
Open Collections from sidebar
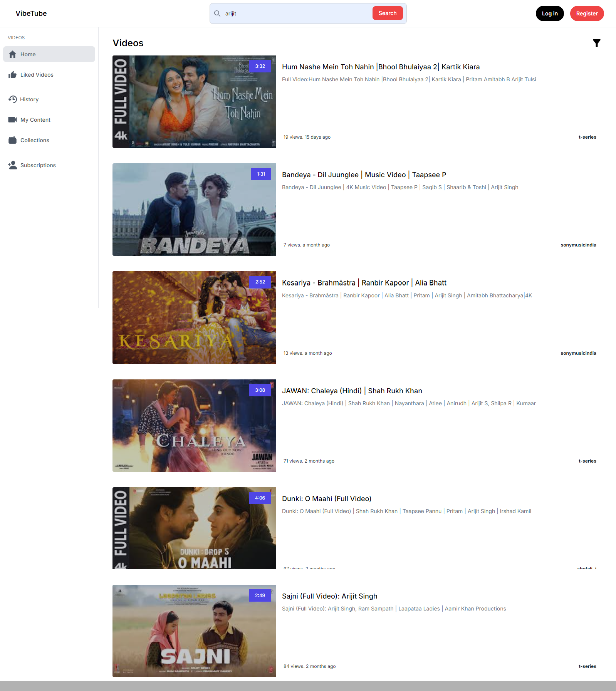point(49,140)
